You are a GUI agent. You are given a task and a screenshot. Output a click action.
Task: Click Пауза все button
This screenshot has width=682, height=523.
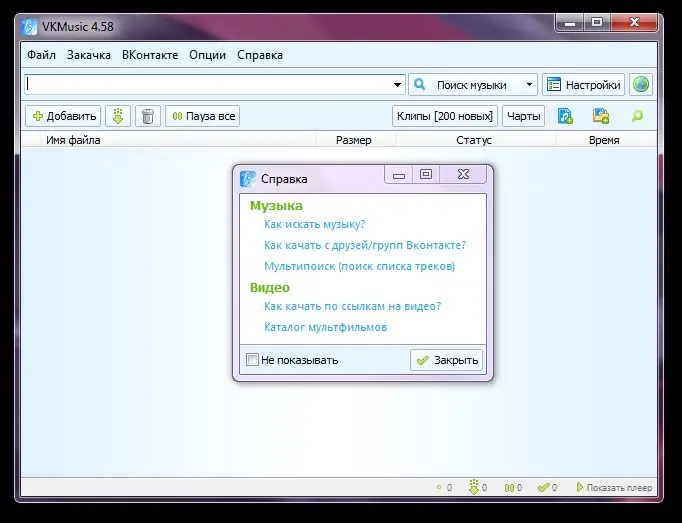coord(203,116)
